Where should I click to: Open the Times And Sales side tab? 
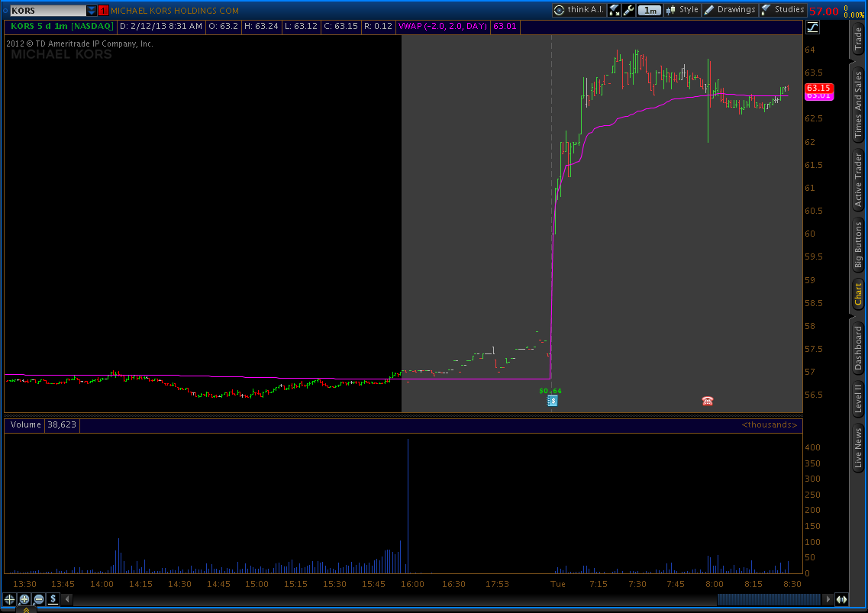click(858, 104)
